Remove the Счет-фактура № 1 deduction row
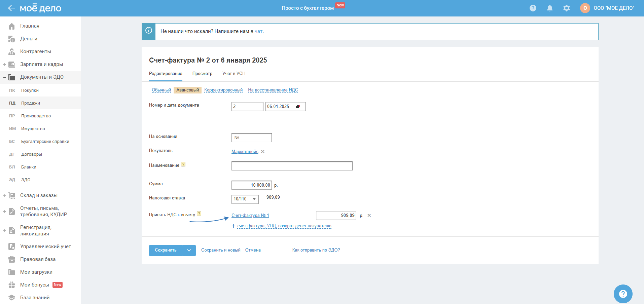Screen dimensions: 644x304 [369, 216]
